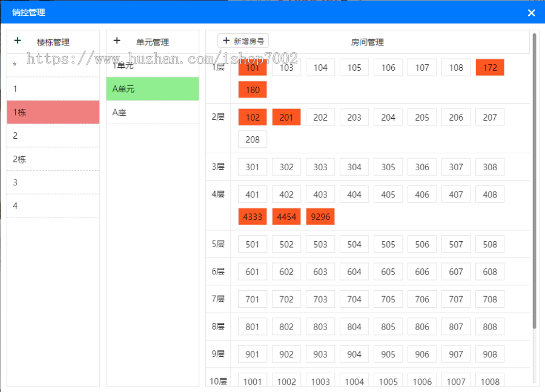Select the building row labeled 3
The height and width of the screenshot is (392, 545).
click(53, 182)
